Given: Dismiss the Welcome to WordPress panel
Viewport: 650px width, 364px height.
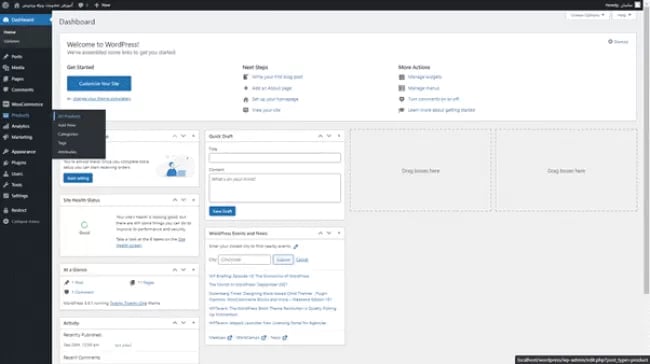Looking at the screenshot, I should [x=618, y=42].
